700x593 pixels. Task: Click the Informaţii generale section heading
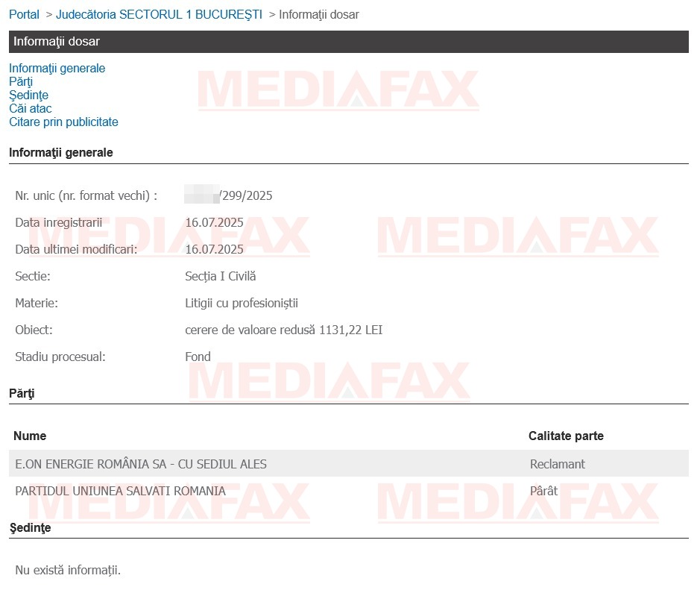click(60, 153)
